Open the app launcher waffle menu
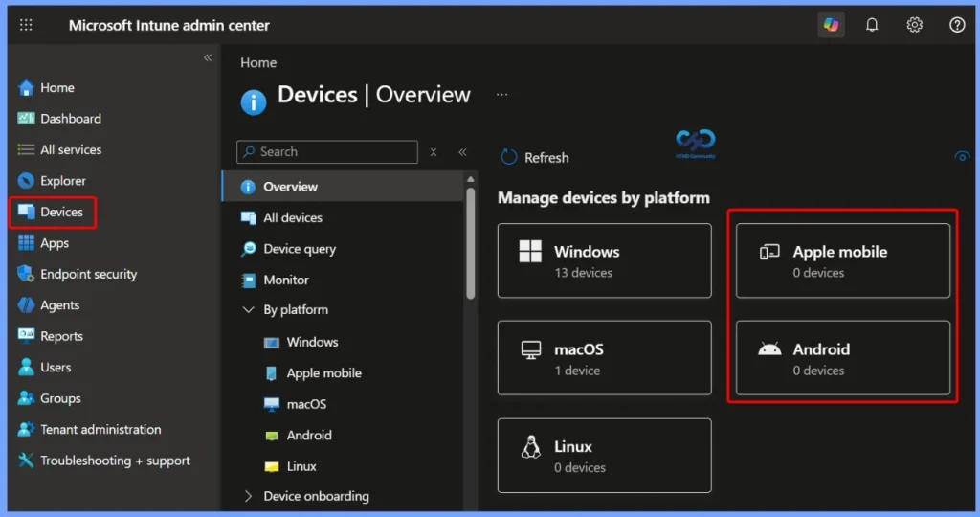Image resolution: width=980 pixels, height=517 pixels. pyautogui.click(x=26, y=25)
